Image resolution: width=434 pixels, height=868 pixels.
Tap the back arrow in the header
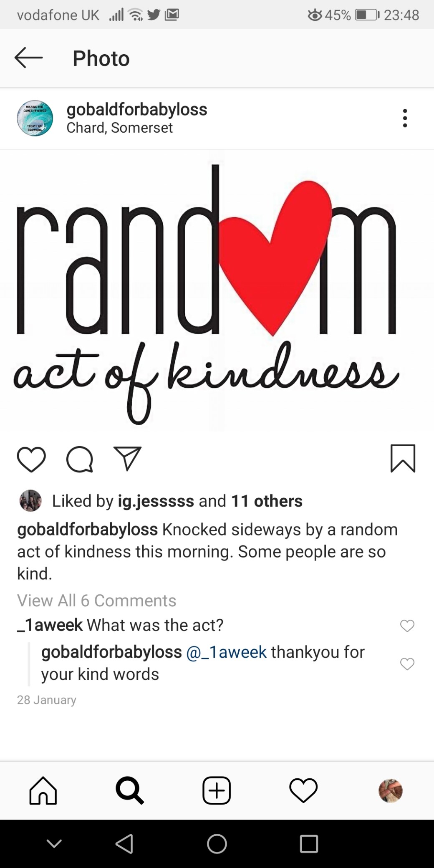click(x=28, y=58)
